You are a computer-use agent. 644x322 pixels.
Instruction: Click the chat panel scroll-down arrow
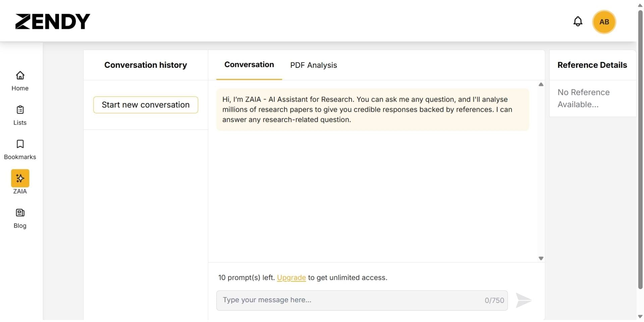(x=541, y=258)
